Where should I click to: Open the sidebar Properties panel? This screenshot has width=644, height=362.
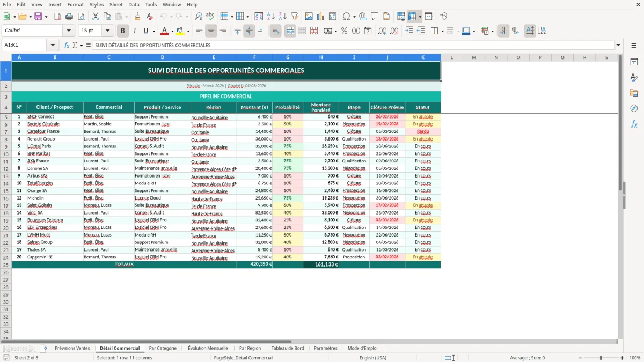634,62
